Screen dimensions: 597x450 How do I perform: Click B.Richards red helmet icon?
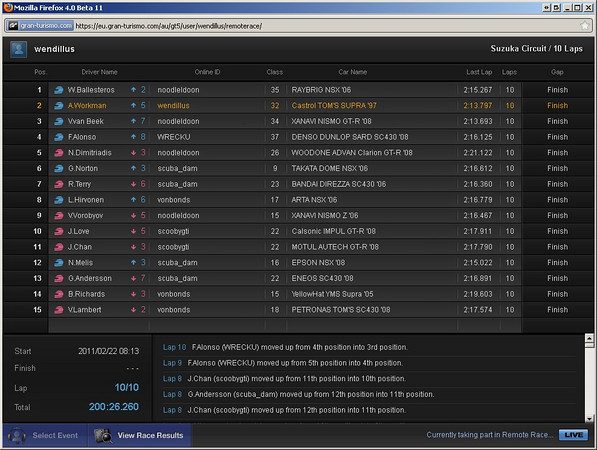[59, 294]
